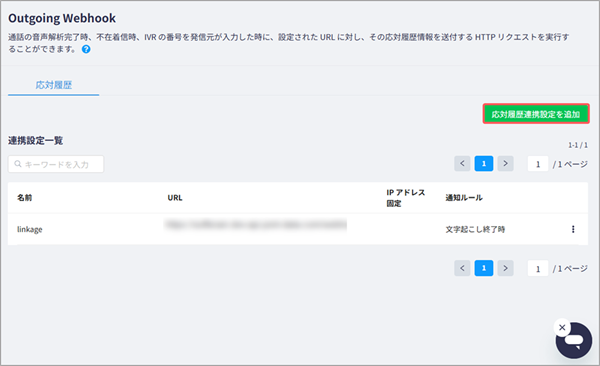
Task: Go to next page in bottom pagination
Action: [x=505, y=268]
